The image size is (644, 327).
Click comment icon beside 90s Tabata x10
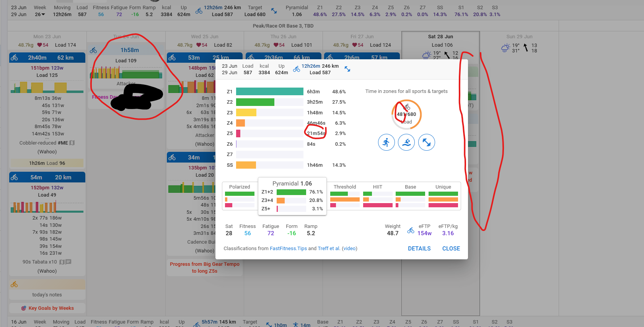pyautogui.click(x=68, y=262)
